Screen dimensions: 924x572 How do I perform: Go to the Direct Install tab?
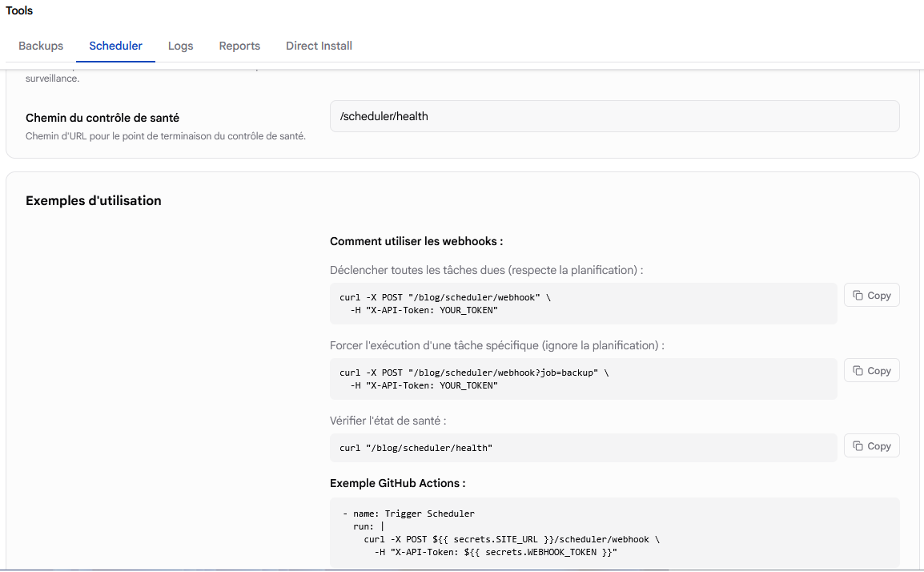click(x=319, y=46)
